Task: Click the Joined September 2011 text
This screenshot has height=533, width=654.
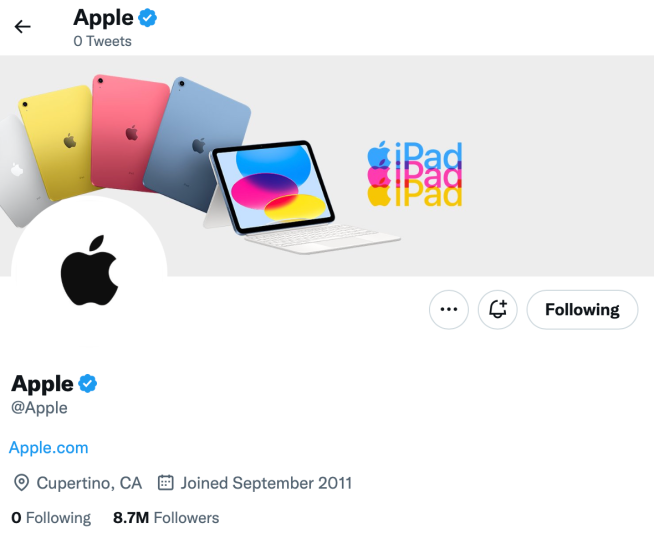Action: click(266, 483)
